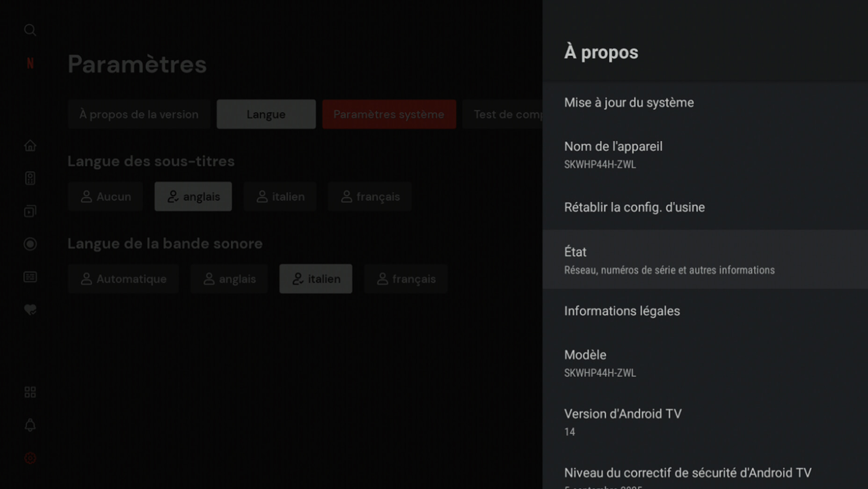The height and width of the screenshot is (489, 868).
Task: Click the notifications bell icon
Action: pyautogui.click(x=30, y=425)
